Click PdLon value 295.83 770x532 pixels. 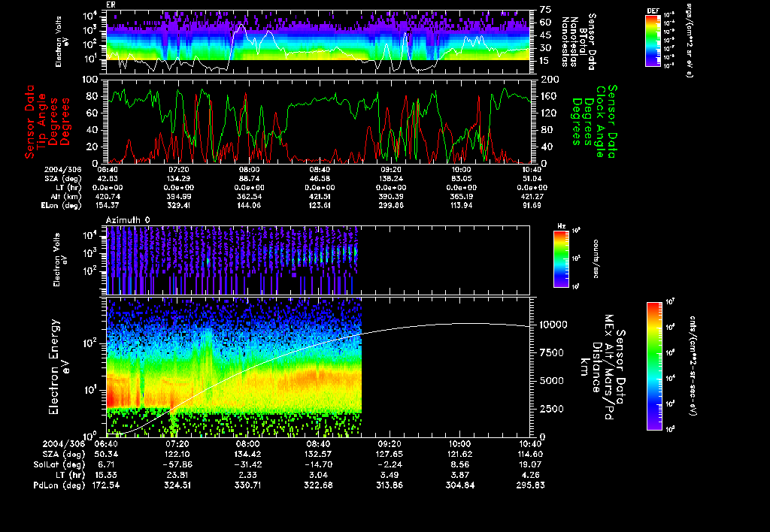coord(530,485)
